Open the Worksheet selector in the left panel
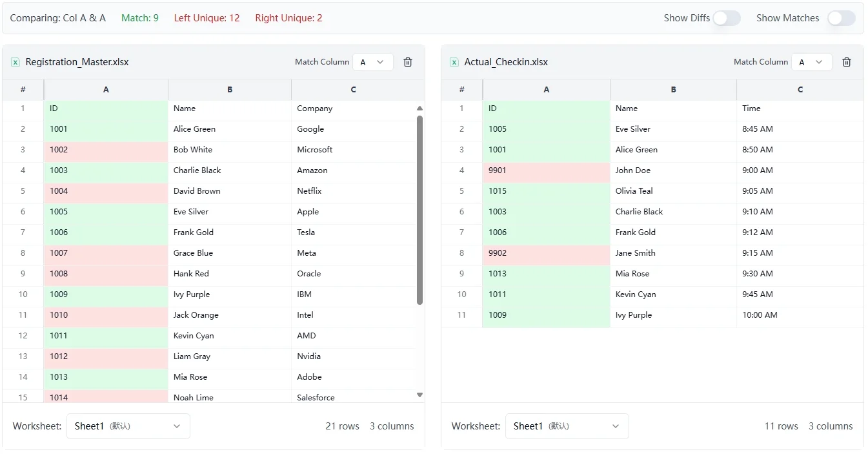 click(127, 426)
